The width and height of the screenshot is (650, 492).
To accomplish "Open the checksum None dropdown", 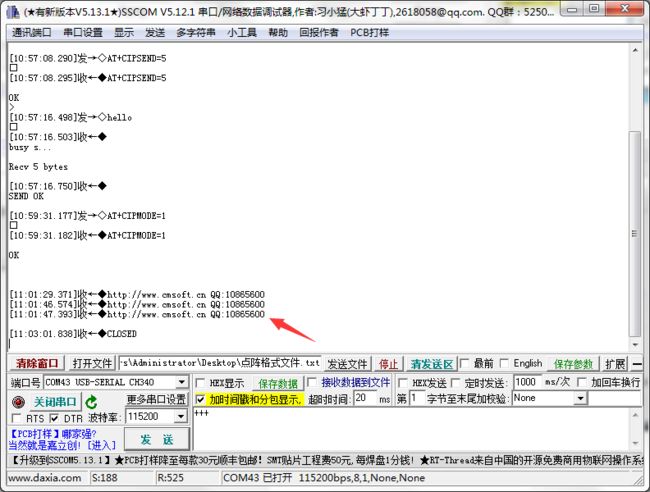I will coord(580,399).
